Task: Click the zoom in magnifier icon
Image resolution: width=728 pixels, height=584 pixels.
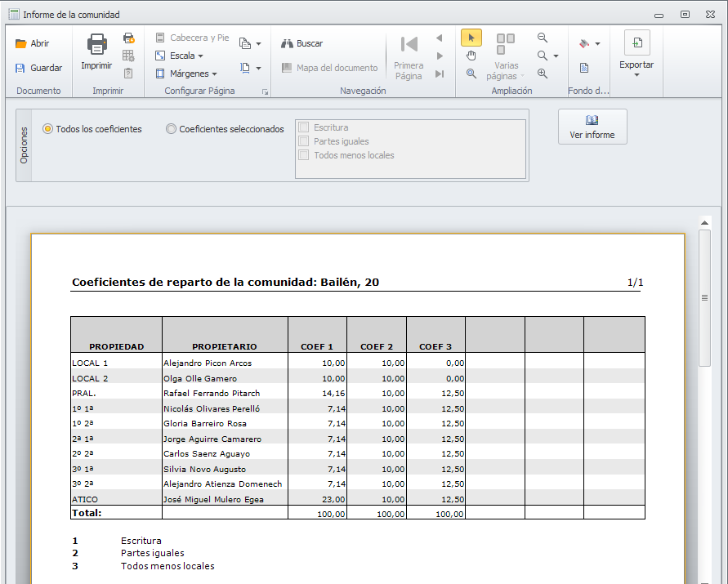Action: (543, 74)
